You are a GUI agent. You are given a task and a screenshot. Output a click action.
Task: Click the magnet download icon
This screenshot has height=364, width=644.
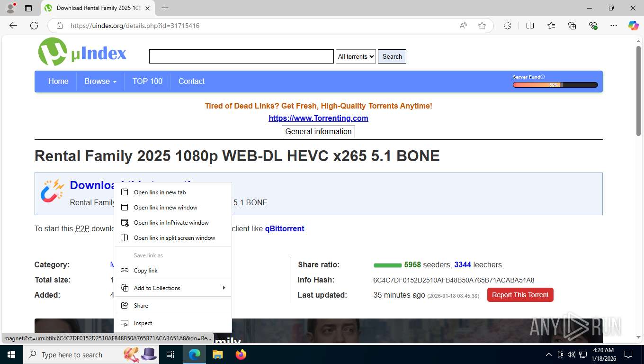tap(52, 191)
